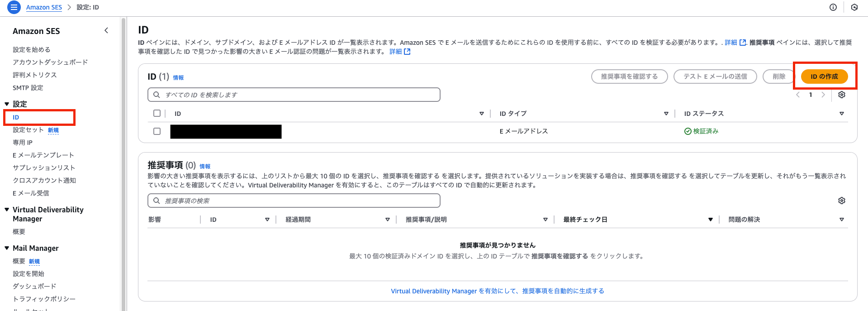Click the Amazon SES breadcrumb link
The width and height of the screenshot is (868, 311).
(44, 7)
